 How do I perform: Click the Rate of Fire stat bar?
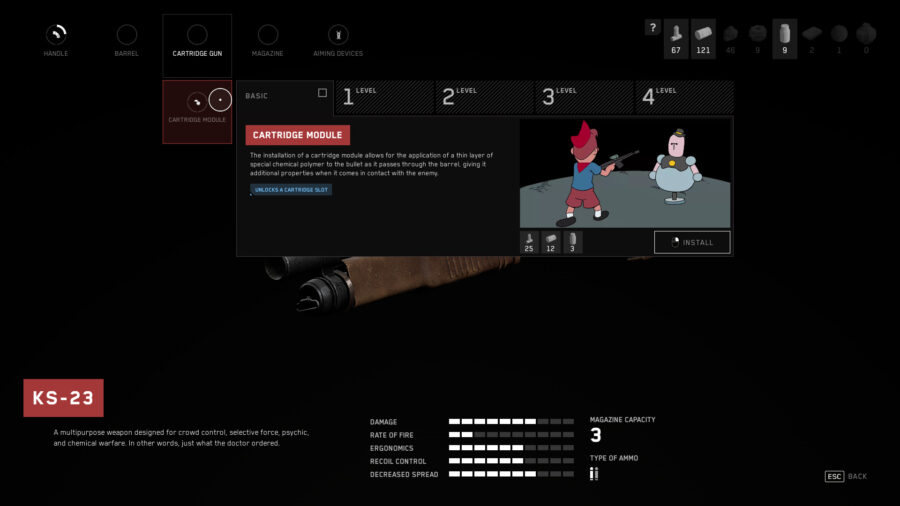[x=511, y=435]
